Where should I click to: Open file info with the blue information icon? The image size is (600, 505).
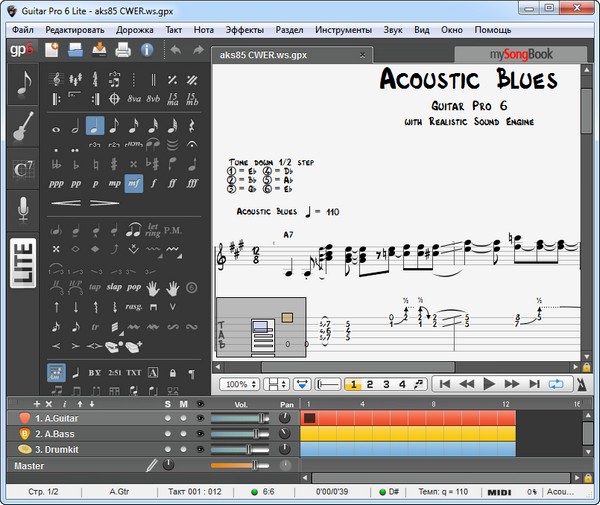tap(146, 49)
